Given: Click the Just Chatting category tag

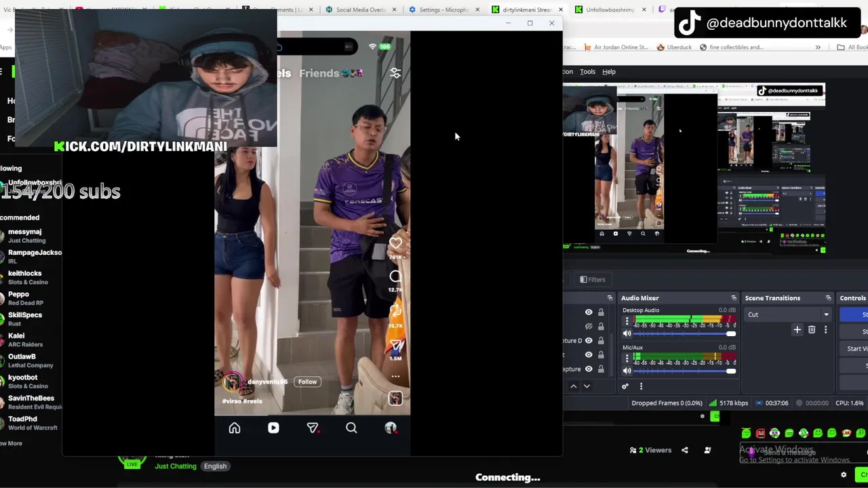Looking at the screenshot, I should 176,466.
